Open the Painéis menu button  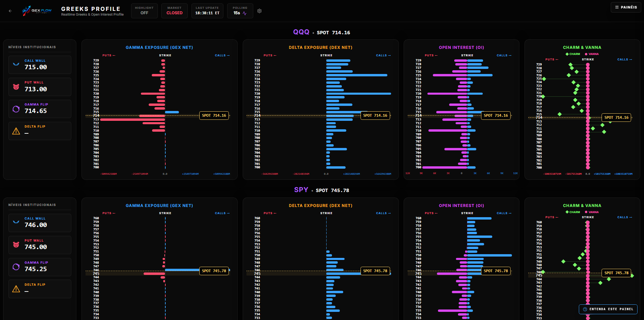[x=626, y=7]
